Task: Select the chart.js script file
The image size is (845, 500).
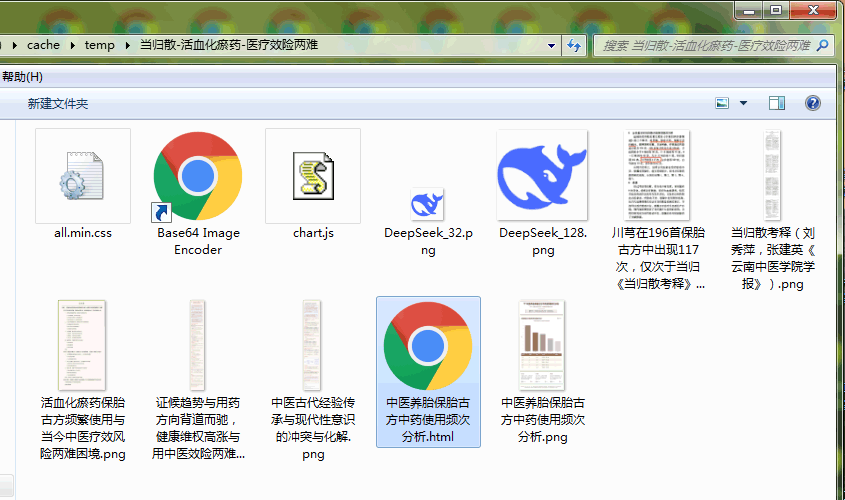Action: pos(313,176)
